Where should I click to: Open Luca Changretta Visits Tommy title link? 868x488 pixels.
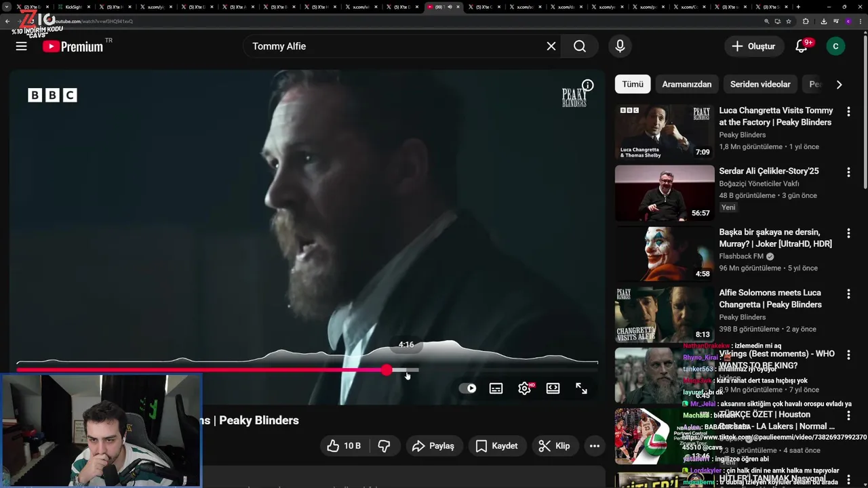[776, 116]
